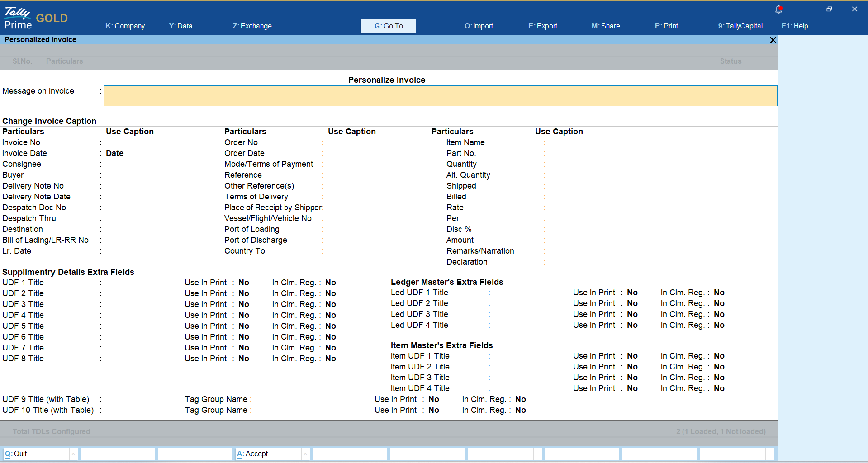Screen dimensions: 868x463
Task: Select the Invoice Date caption value field
Action: point(115,153)
